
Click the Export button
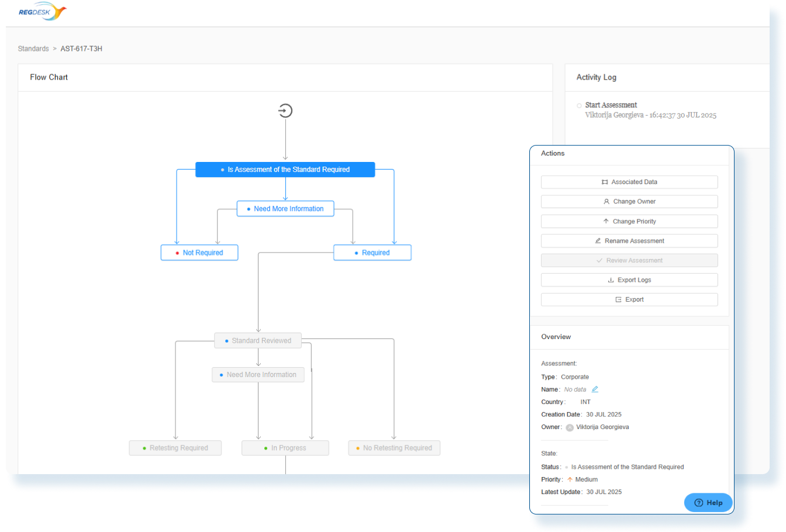pyautogui.click(x=629, y=299)
